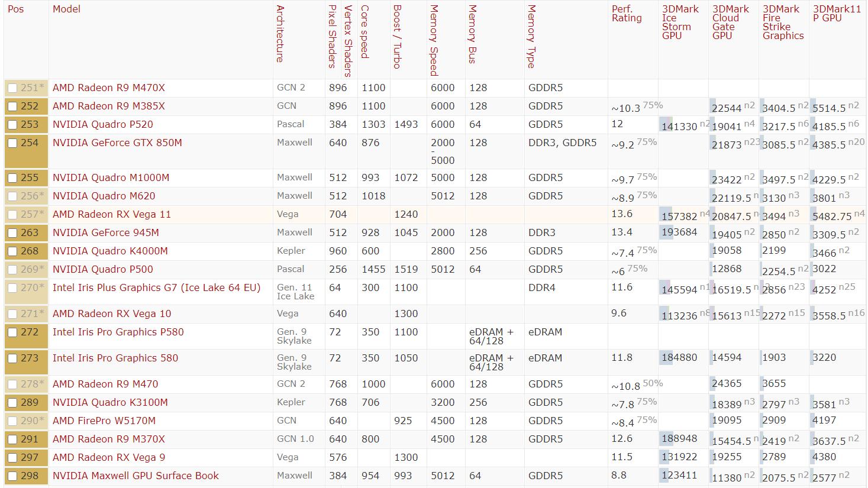Open the AMD Radeon R9 M470 link
Viewport: 868px width, 488px height.
coord(105,384)
